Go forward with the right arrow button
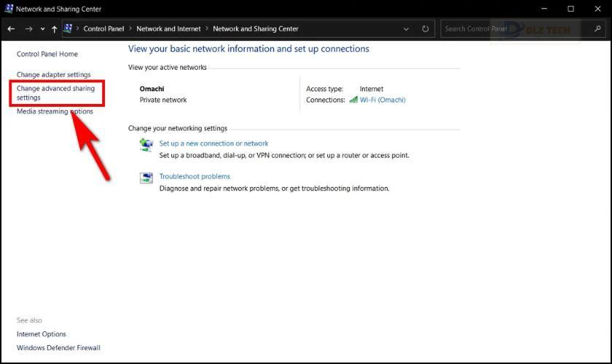This screenshot has width=612, height=364. pyautogui.click(x=29, y=29)
